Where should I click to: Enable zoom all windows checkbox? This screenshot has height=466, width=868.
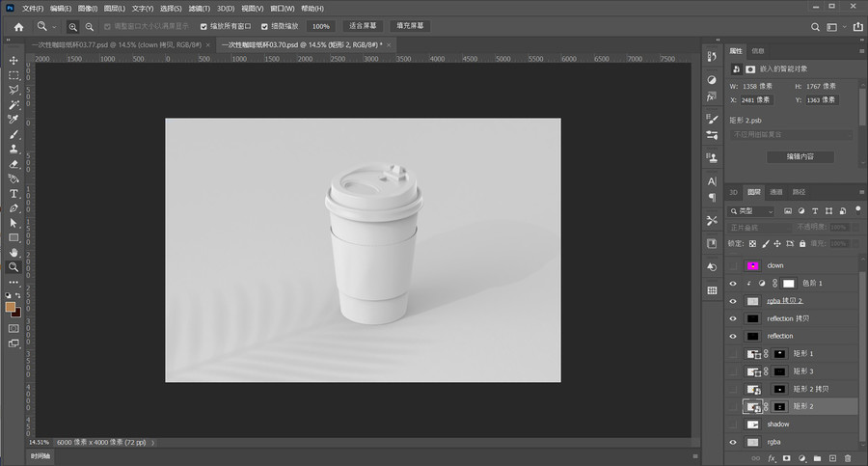(x=203, y=26)
